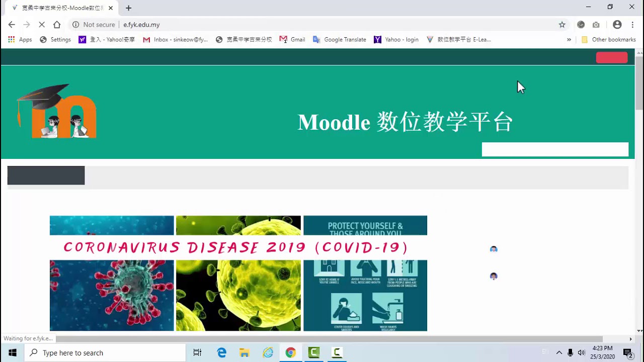Click the horizontal scrollbar right arrow
644x362 pixels.
630,339
